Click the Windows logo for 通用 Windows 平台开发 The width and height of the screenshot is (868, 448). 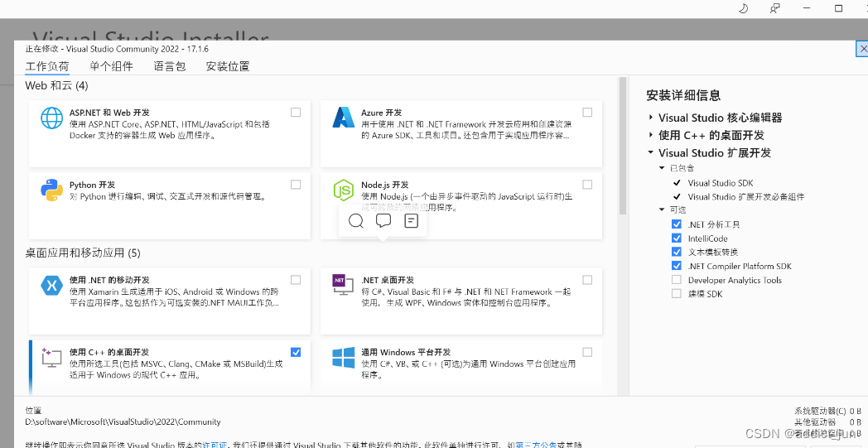tap(343, 358)
